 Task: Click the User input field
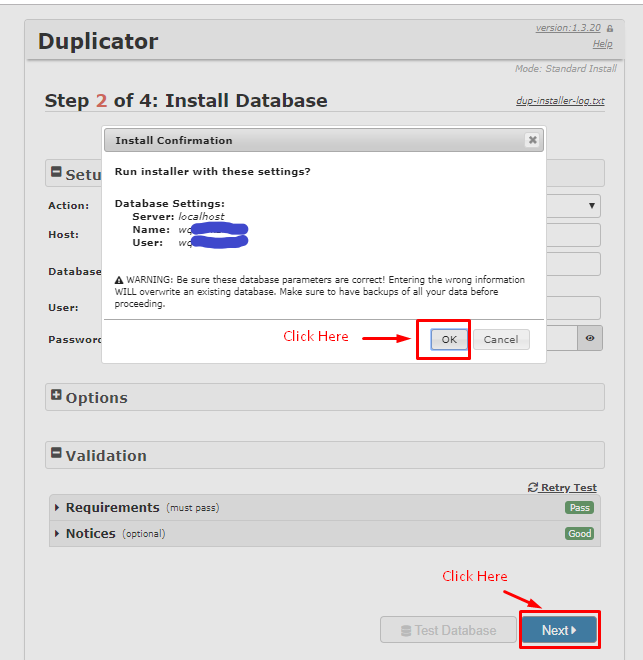coord(573,308)
